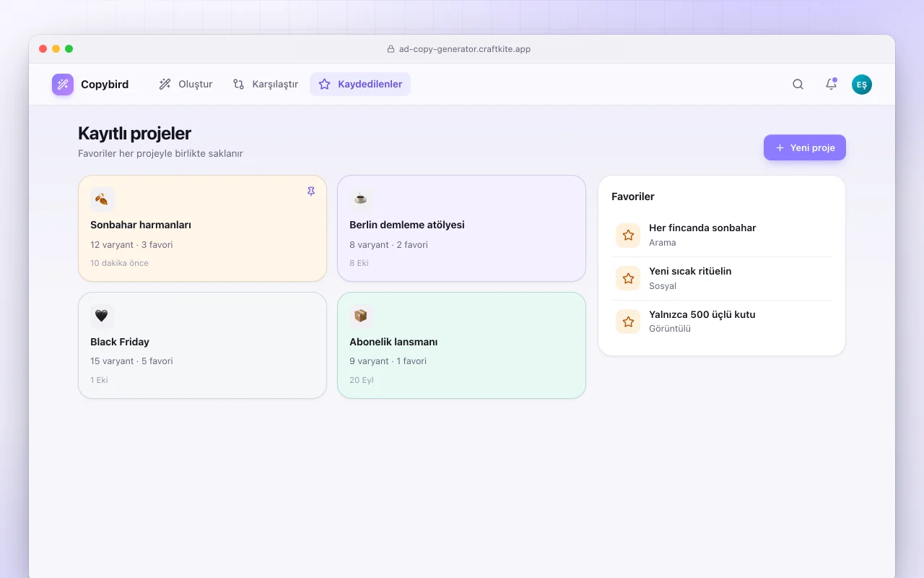The height and width of the screenshot is (578, 924).
Task: Click the Copybird brand name
Action: click(105, 85)
